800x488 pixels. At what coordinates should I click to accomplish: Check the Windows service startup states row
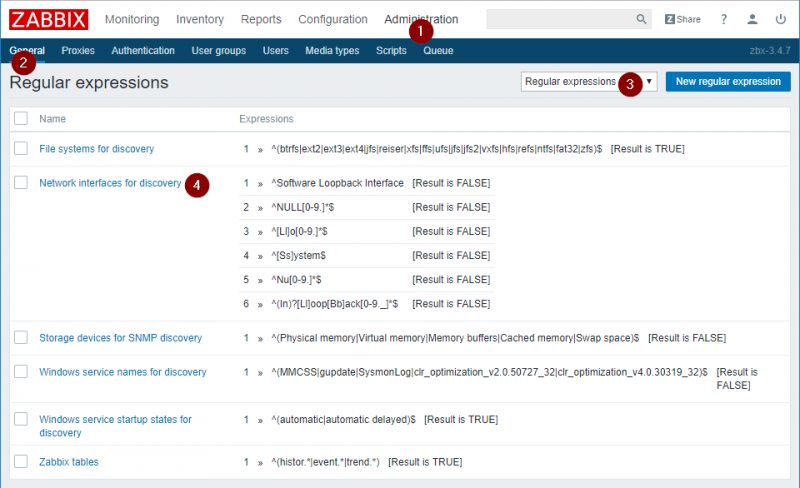coord(21,419)
